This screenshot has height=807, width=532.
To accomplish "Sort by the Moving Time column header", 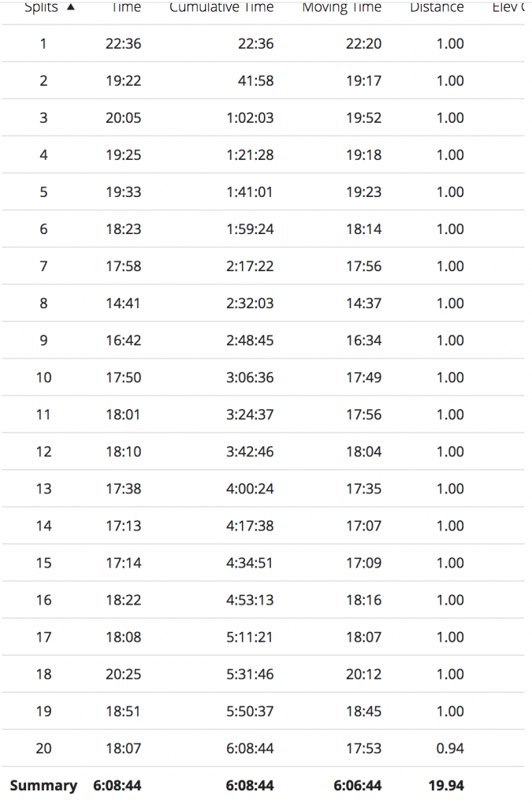I will [x=342, y=6].
